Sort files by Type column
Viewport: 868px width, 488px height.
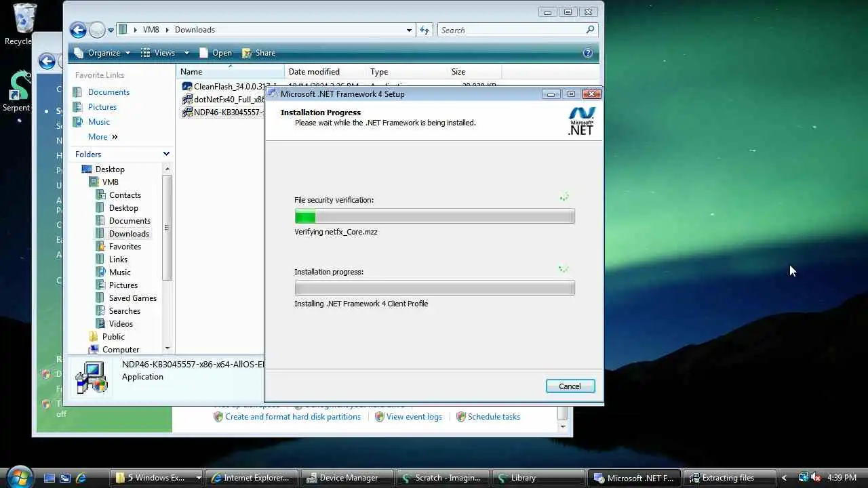click(407, 72)
